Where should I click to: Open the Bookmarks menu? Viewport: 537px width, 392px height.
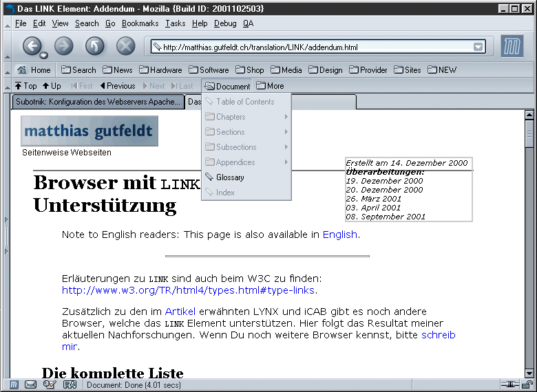coord(140,23)
